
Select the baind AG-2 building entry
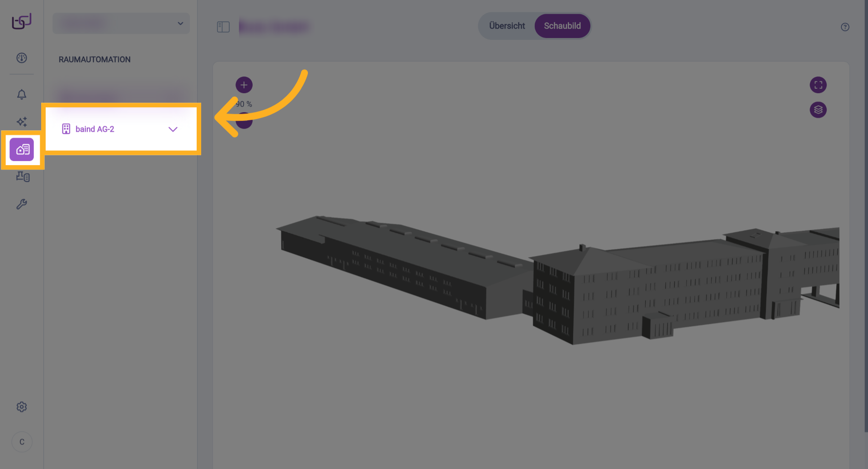click(94, 129)
